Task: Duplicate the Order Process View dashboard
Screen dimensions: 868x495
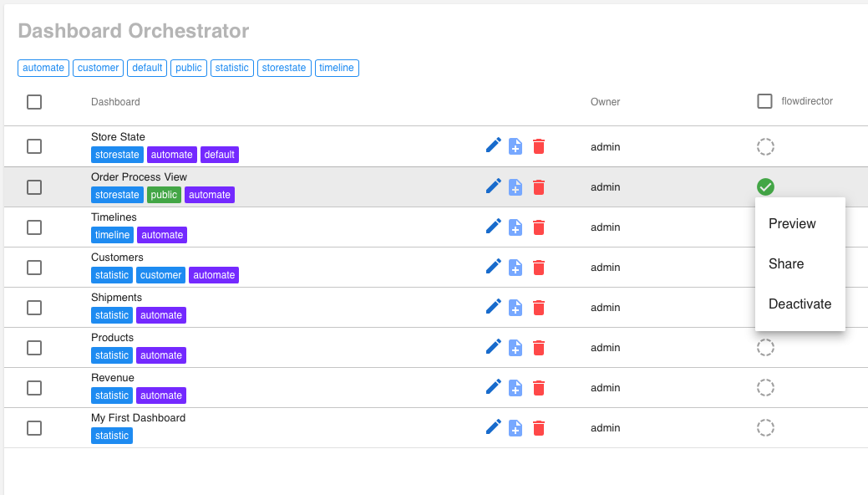Action: point(516,186)
